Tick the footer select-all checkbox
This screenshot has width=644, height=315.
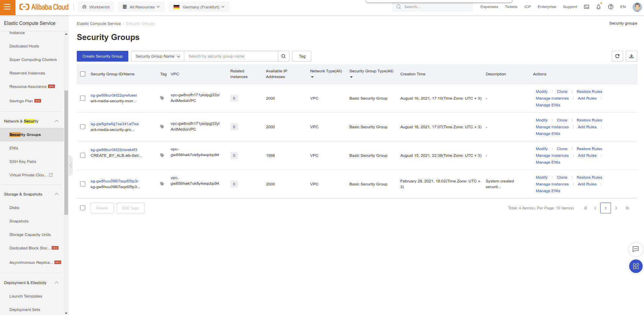[83, 208]
